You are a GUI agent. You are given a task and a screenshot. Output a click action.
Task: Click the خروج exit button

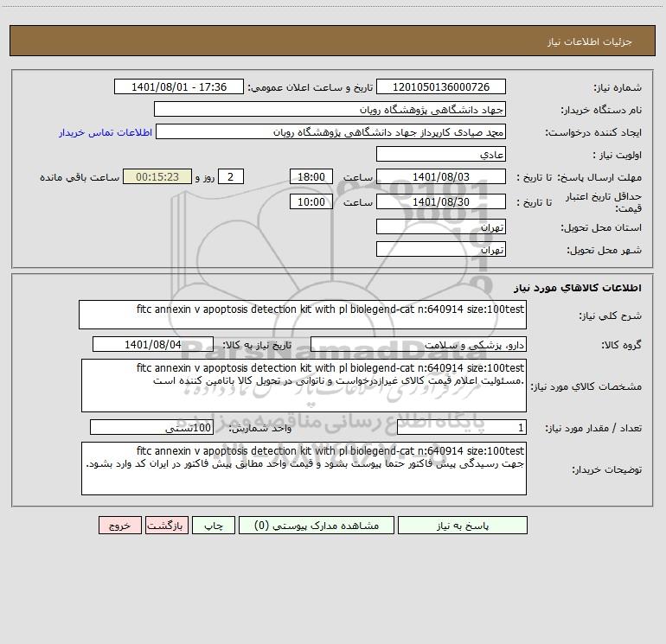click(x=119, y=525)
